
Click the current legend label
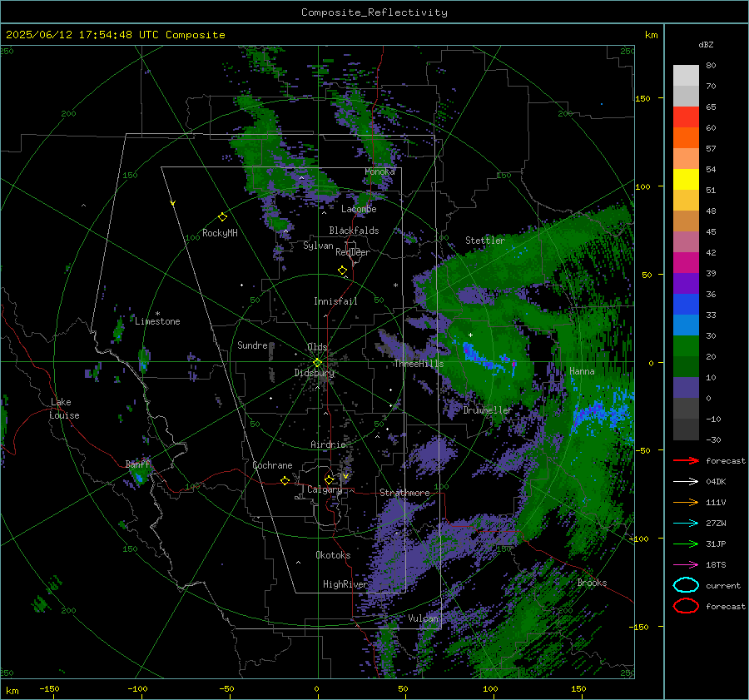pyautogui.click(x=723, y=585)
